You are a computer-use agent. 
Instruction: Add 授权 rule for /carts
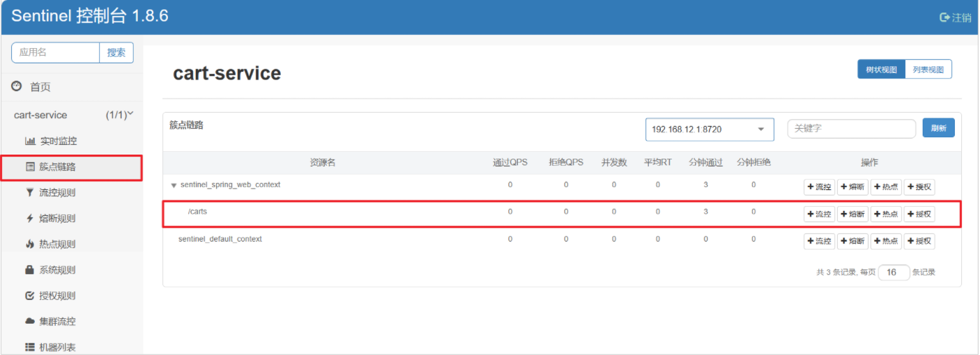[x=919, y=214]
